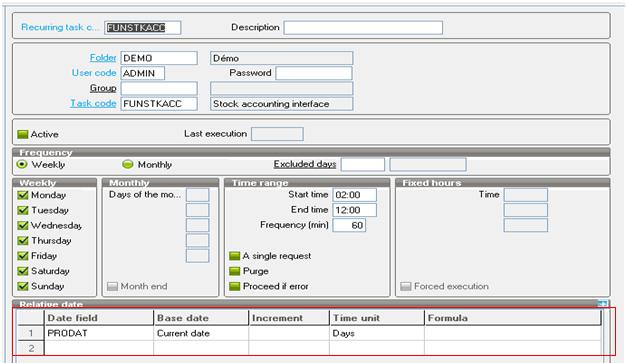
Task: Click the Démo folder description field
Action: [282, 58]
